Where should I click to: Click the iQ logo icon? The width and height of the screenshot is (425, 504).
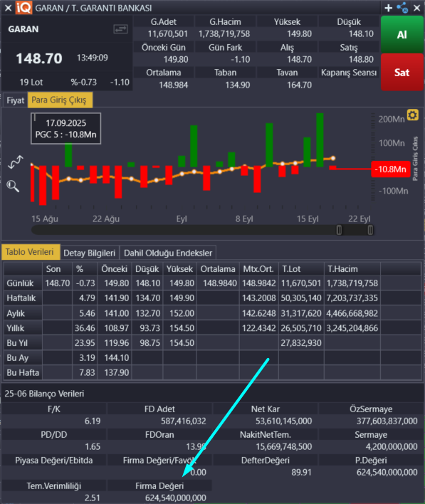pos(24,8)
